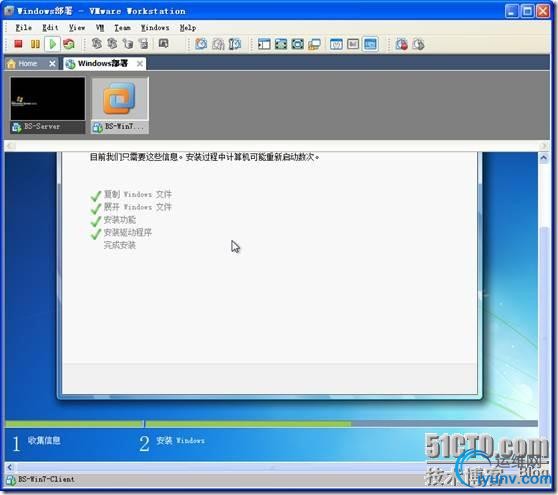Open the Help menu
558x495 pixels.
[x=188, y=27]
